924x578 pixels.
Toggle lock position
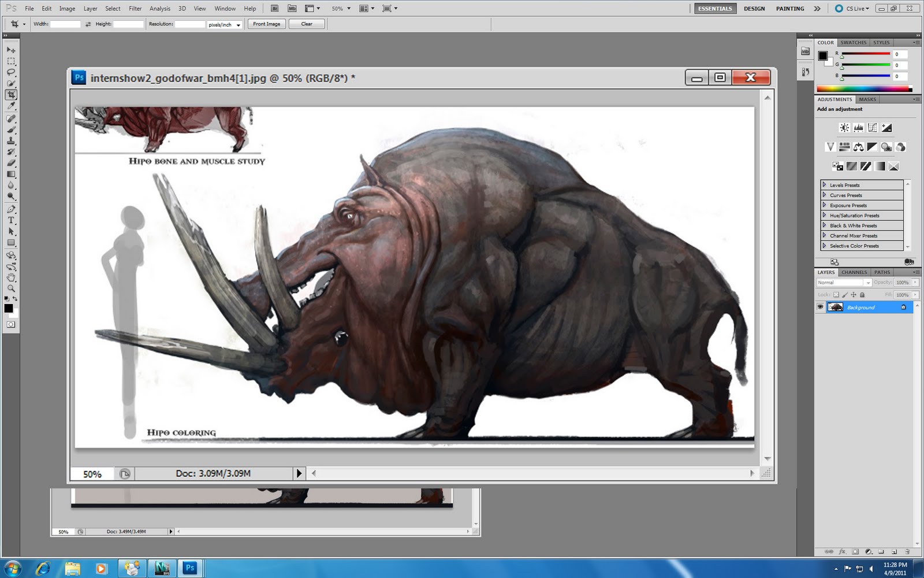(x=854, y=295)
